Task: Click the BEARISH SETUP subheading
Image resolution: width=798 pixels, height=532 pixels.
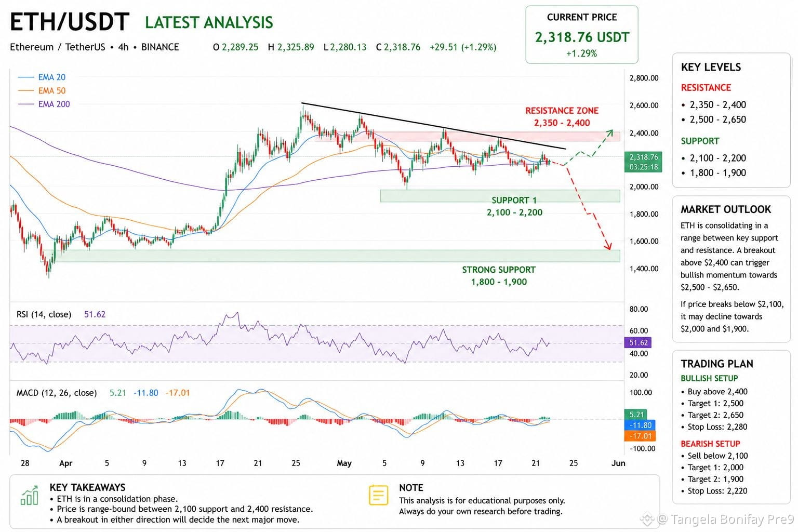Action: click(710, 444)
